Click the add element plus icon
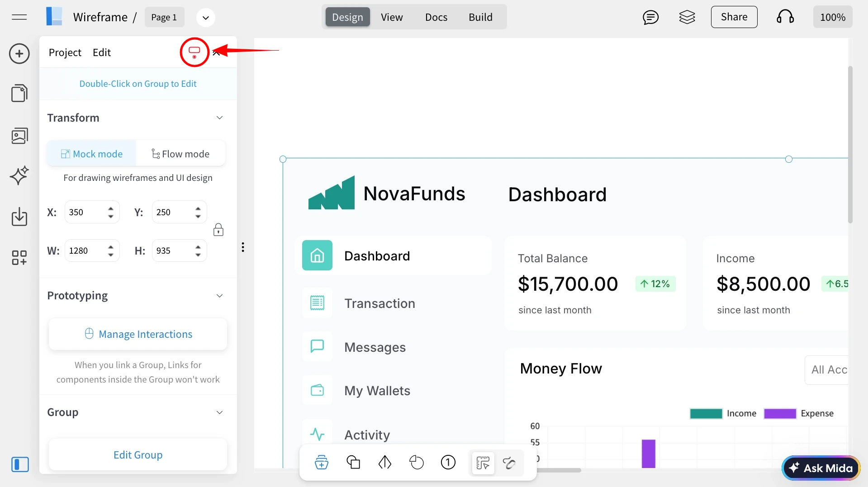The width and height of the screenshot is (868, 487). pos(19,54)
